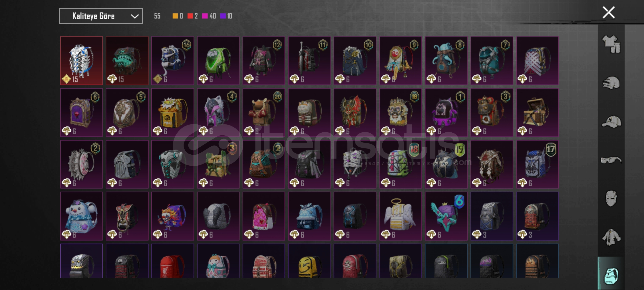Filter by the pink quality swatch
This screenshot has height=290, width=644.
pos(205,16)
